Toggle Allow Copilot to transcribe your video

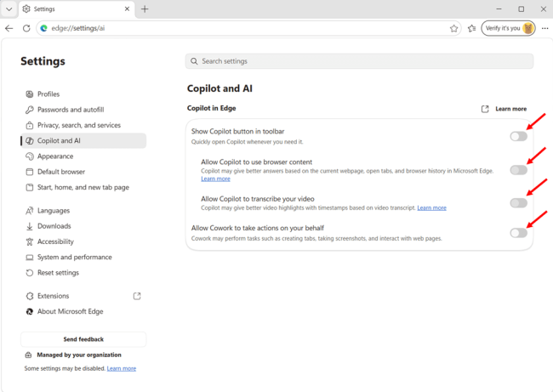pos(518,202)
